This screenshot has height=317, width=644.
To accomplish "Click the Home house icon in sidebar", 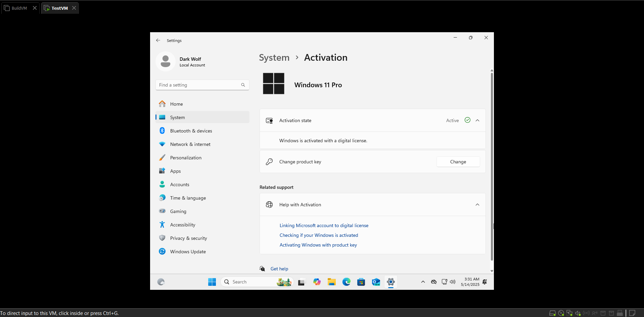I will click(162, 104).
